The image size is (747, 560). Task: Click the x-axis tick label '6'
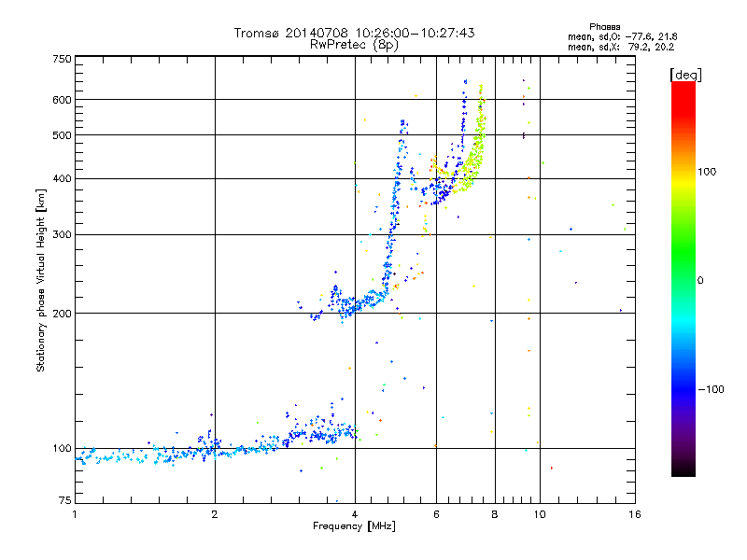436,514
